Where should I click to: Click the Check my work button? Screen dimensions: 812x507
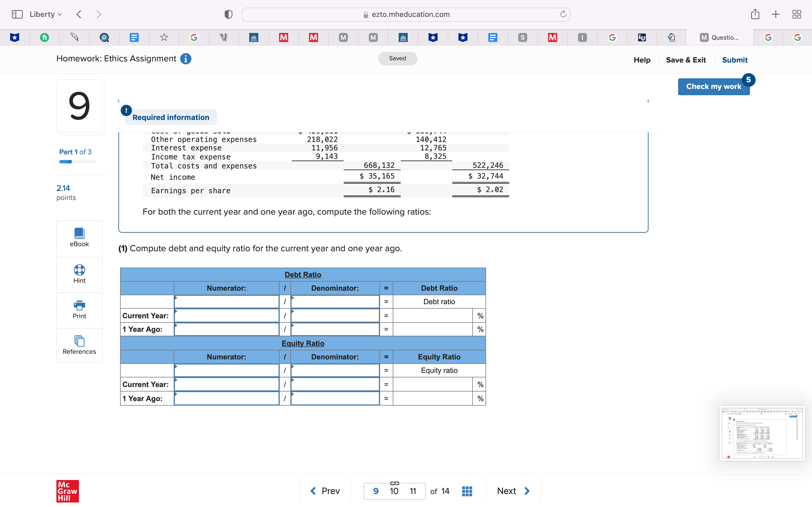point(714,86)
